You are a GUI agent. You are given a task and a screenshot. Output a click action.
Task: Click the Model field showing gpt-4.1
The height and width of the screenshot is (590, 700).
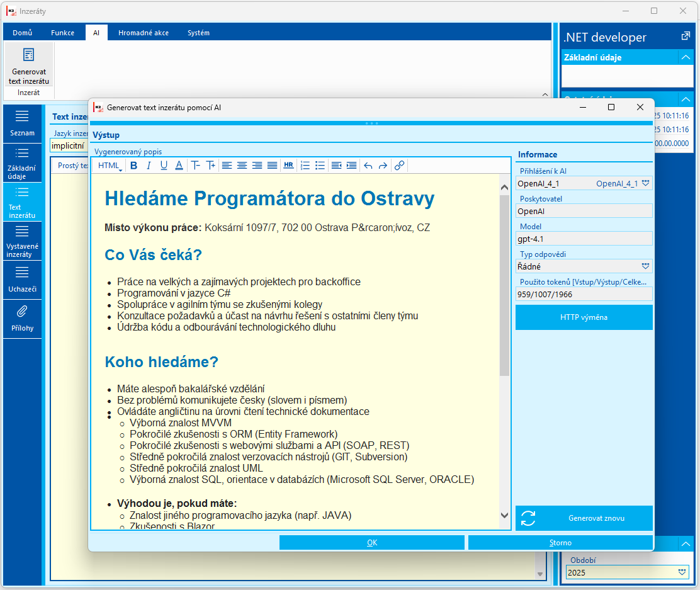pos(584,239)
